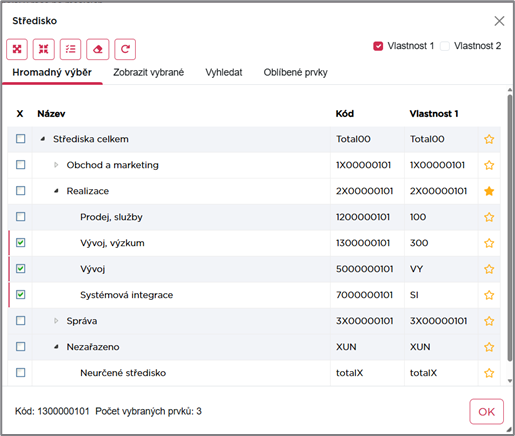515x436 pixels.
Task: Star the Vývoj, výzkum row
Action: click(x=489, y=243)
